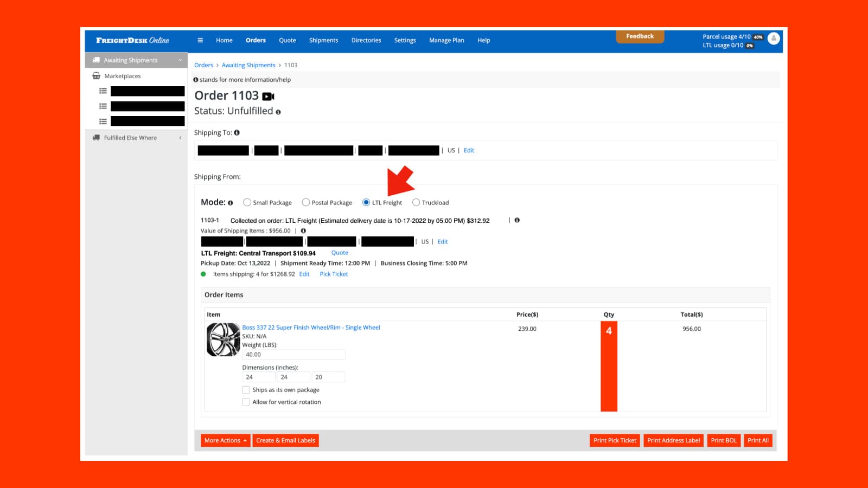Open the info icon next to Status Unfulfilled
Viewport: 868px width, 488px height.
(x=278, y=112)
